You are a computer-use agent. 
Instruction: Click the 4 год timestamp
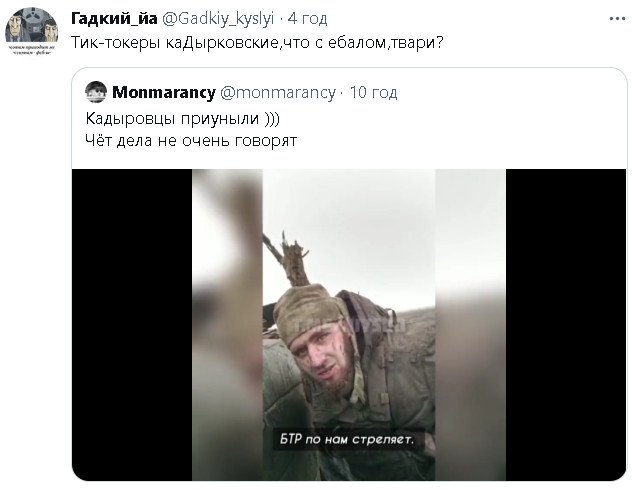pyautogui.click(x=307, y=19)
